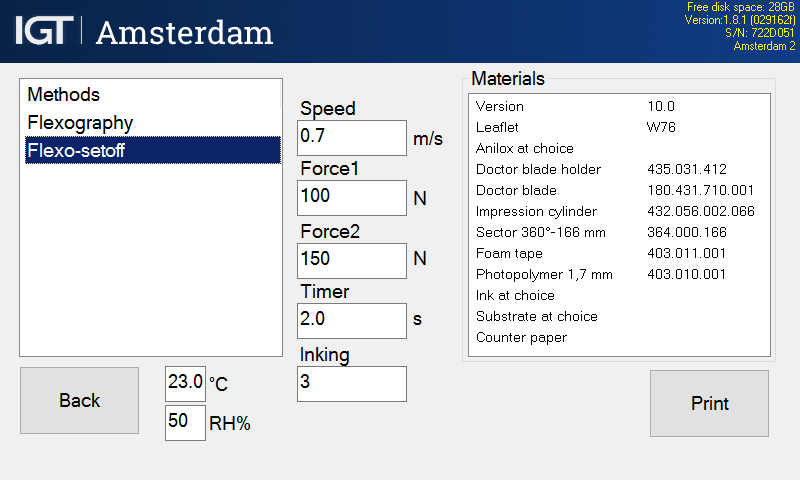Click the Timer input field
800x480 pixels.
pyautogui.click(x=352, y=320)
